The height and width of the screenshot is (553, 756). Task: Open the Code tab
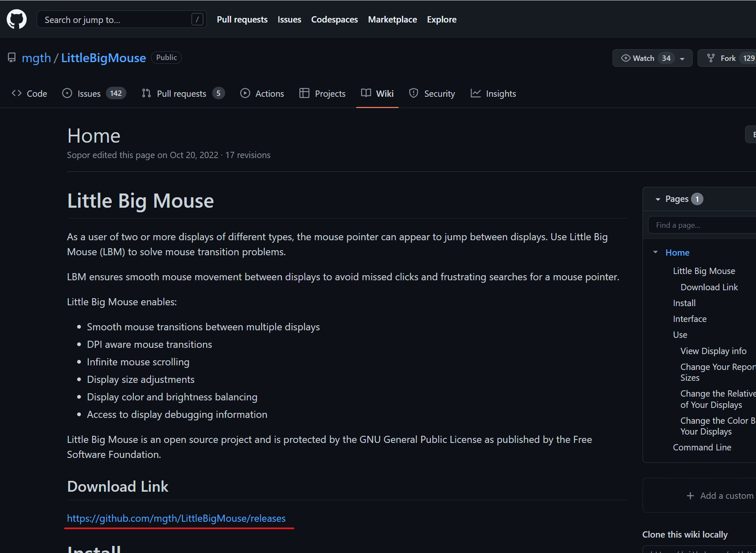[29, 93]
